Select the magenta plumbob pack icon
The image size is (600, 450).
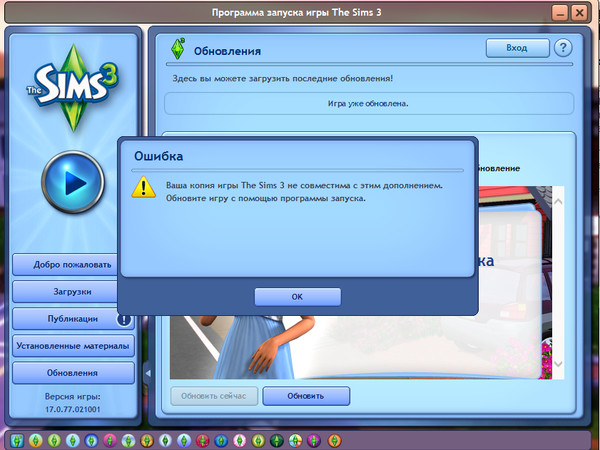coord(110,440)
